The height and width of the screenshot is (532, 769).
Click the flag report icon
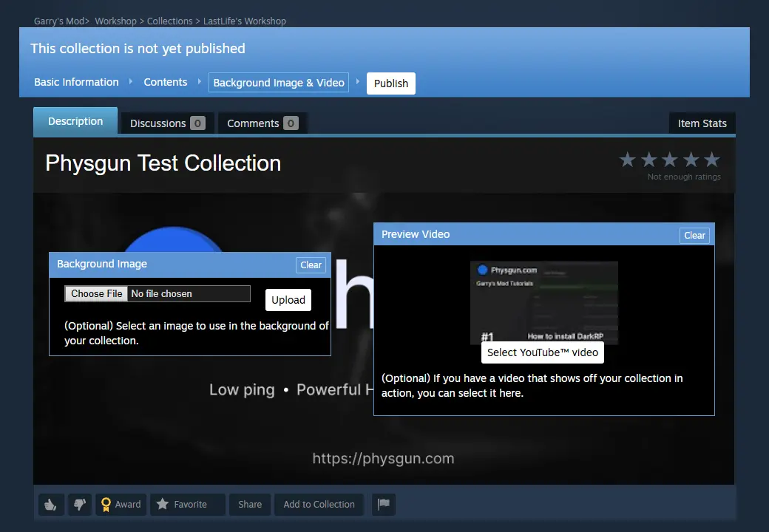click(383, 505)
